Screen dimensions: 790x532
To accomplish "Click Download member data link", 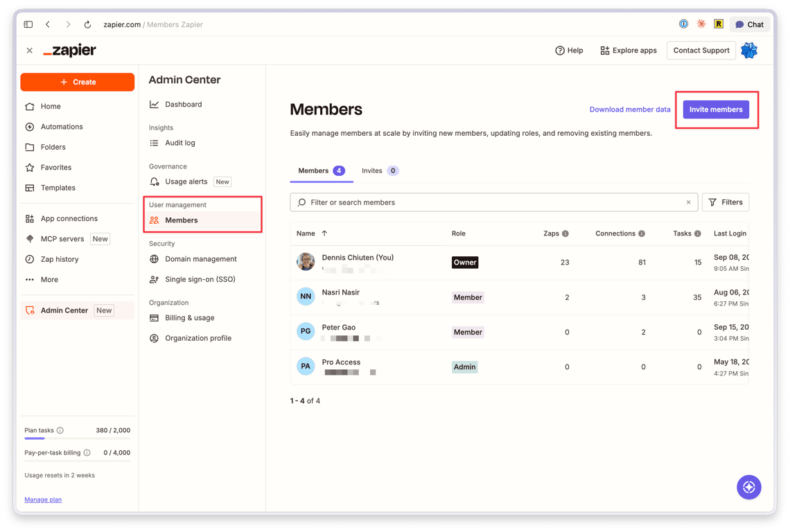I will point(630,109).
